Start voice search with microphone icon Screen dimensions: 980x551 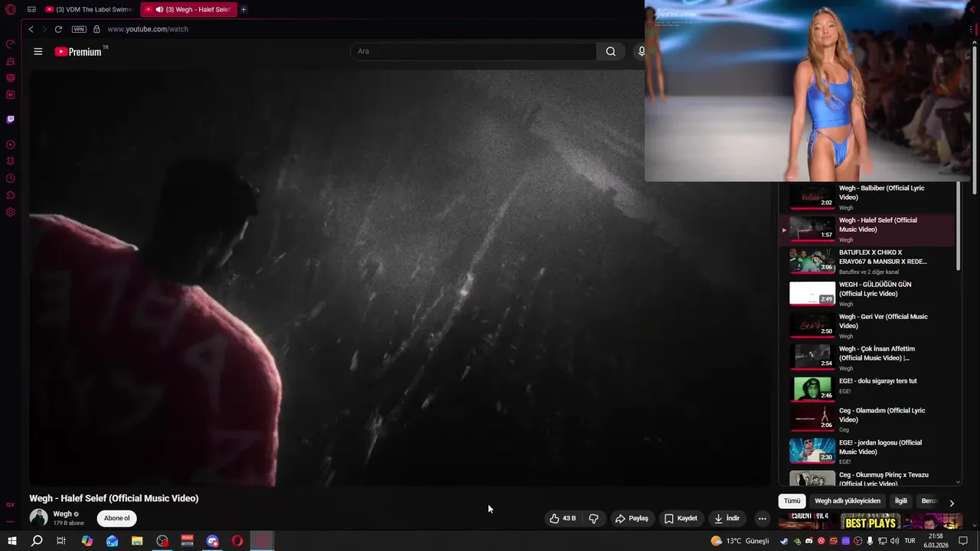(641, 51)
